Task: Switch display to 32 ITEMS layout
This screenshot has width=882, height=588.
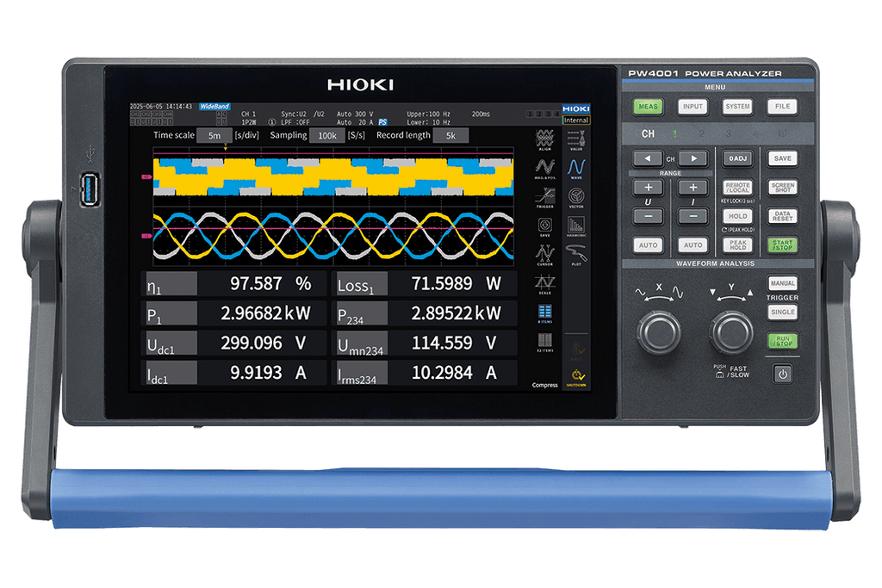Action: pos(544,342)
